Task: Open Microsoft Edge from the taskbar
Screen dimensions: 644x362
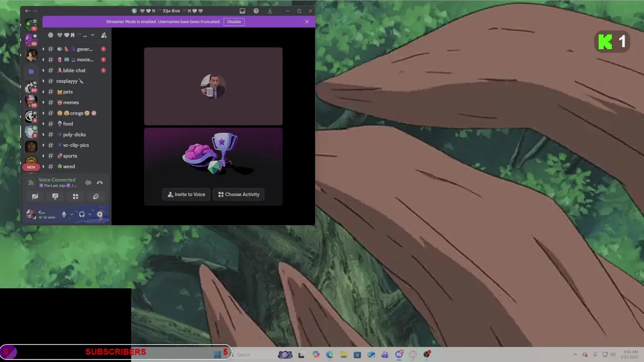Action: point(330,354)
